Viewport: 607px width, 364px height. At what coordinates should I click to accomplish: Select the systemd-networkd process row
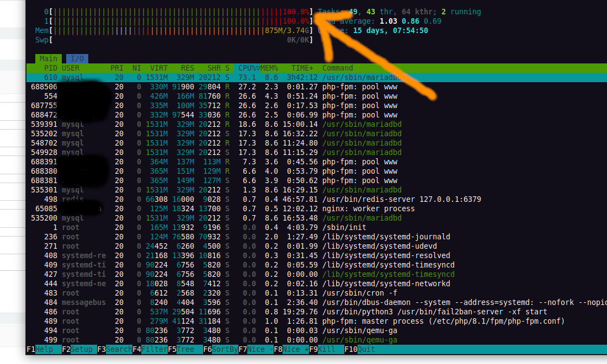pos(317,284)
